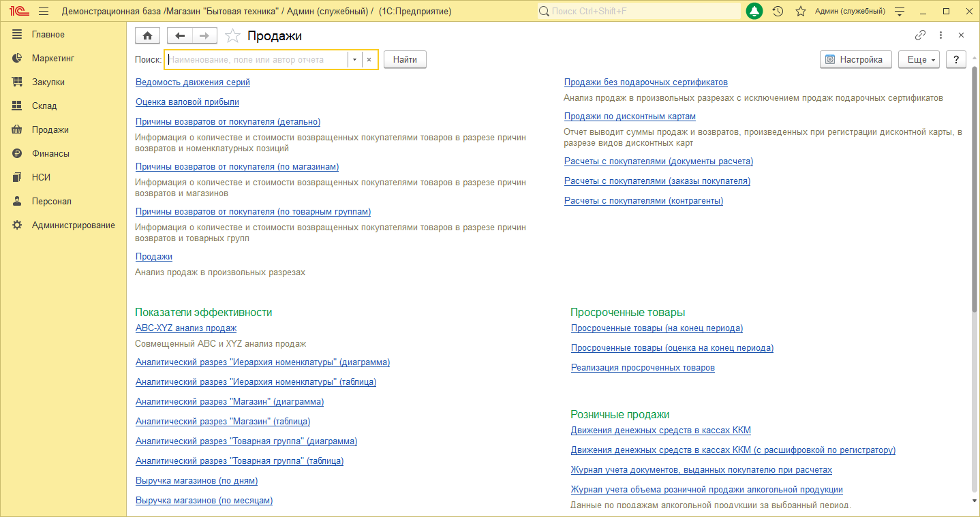Open the service panel settings dropdown in title bar
Viewport: 980px width, 517px height.
(x=900, y=12)
